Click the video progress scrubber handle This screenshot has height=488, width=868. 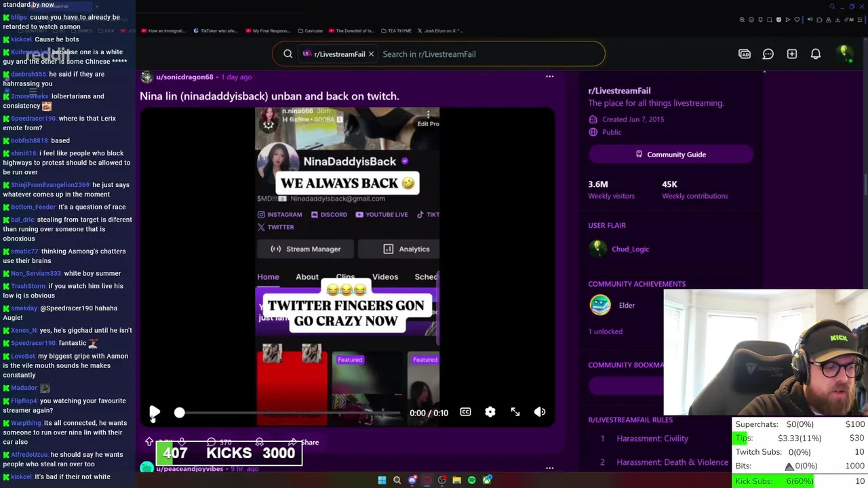click(x=179, y=413)
